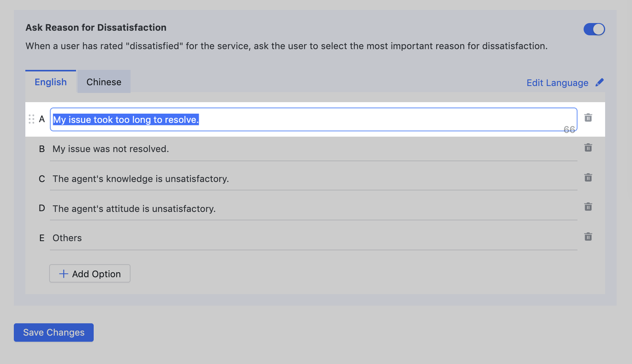Disable the Ask Reason for Dissatisfaction toggle
This screenshot has width=632, height=364.
(x=594, y=29)
